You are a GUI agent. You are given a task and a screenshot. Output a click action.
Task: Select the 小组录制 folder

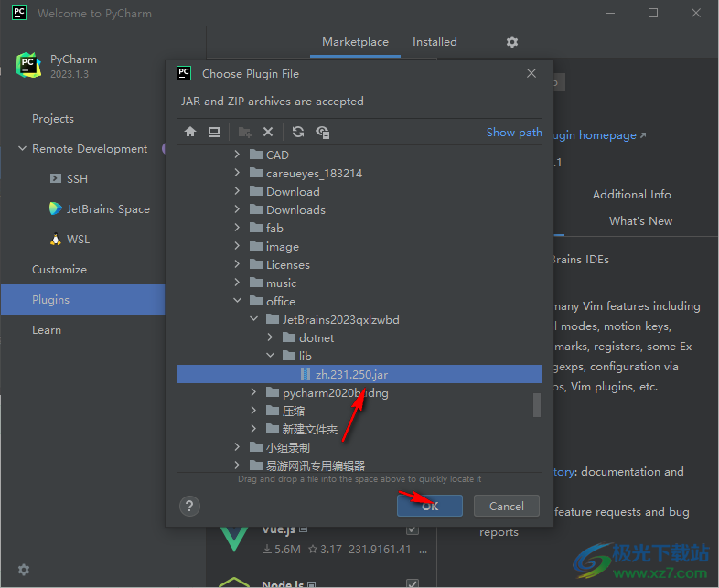(x=359, y=447)
